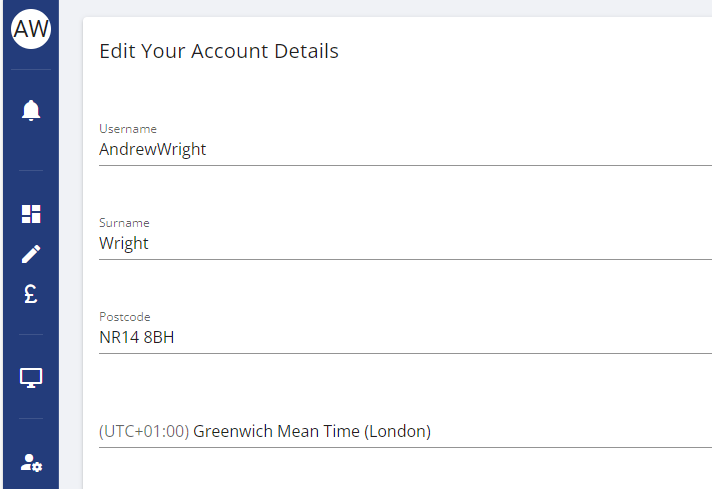Select the AndrewWright username text
This screenshot has width=712, height=489.
(x=153, y=149)
